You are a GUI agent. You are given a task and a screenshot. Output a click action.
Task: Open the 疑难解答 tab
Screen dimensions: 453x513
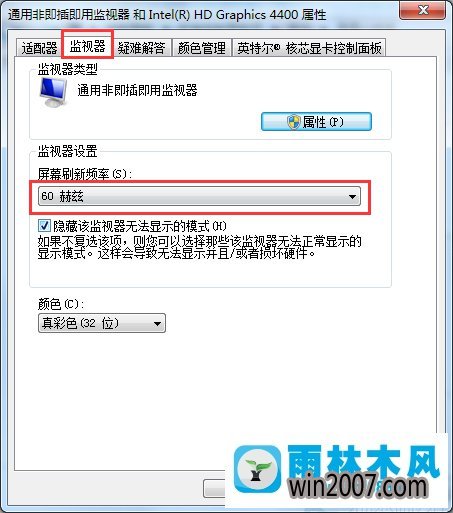pos(141,48)
